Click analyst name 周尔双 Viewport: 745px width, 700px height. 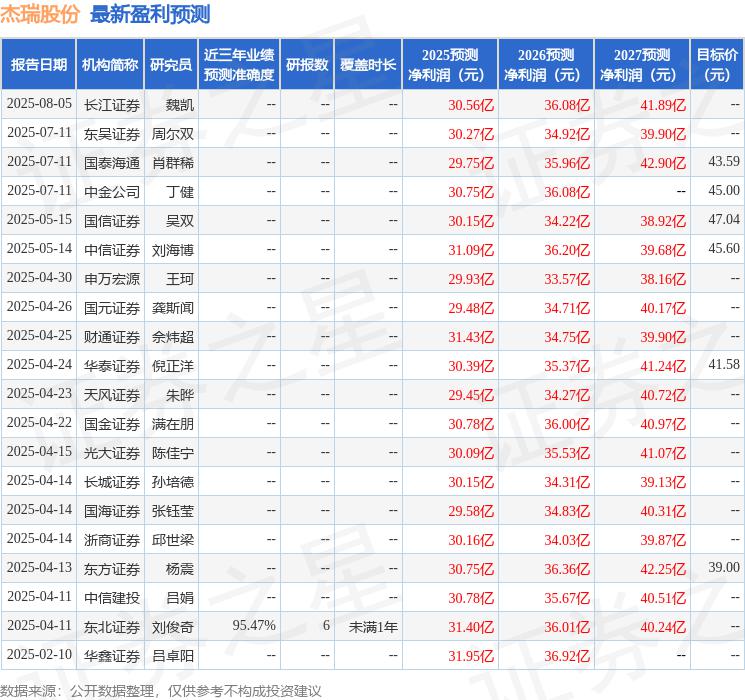pyautogui.click(x=172, y=134)
